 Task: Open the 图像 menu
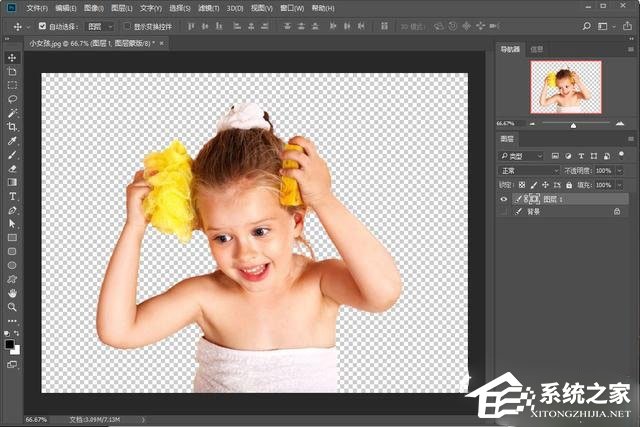[94, 8]
